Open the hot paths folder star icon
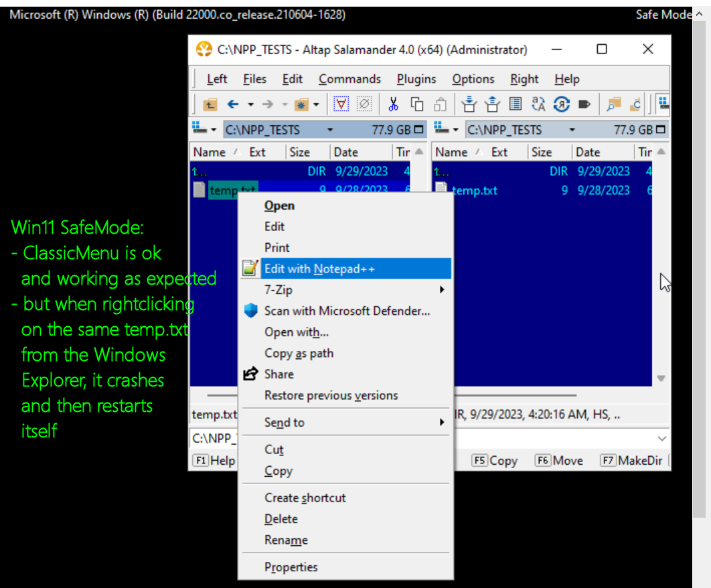 (x=301, y=104)
